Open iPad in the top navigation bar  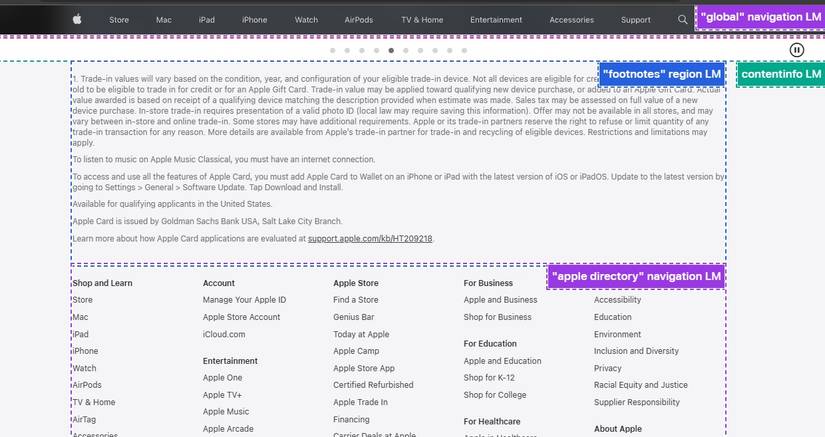[x=207, y=20]
